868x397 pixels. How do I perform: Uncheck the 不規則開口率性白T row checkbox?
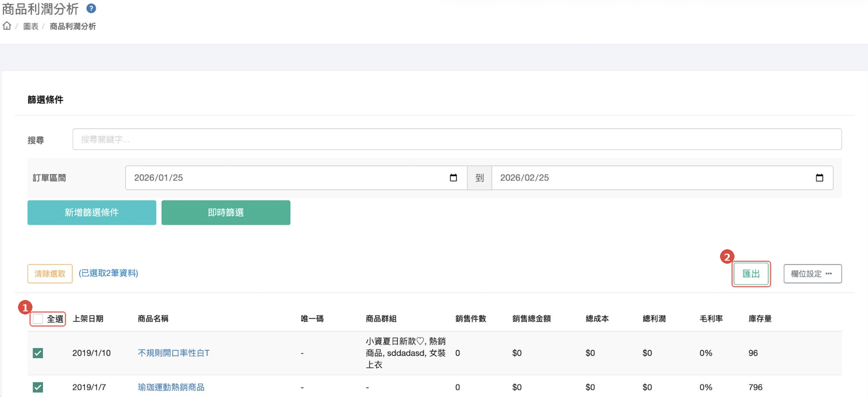tap(38, 353)
